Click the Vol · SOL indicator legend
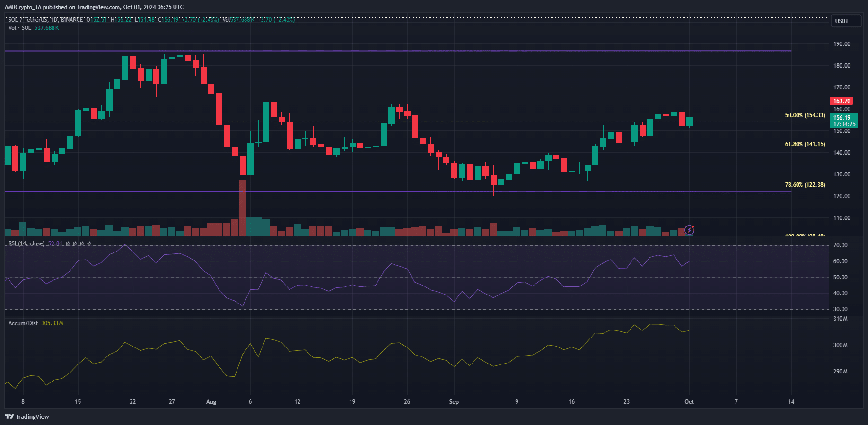 tap(20, 28)
